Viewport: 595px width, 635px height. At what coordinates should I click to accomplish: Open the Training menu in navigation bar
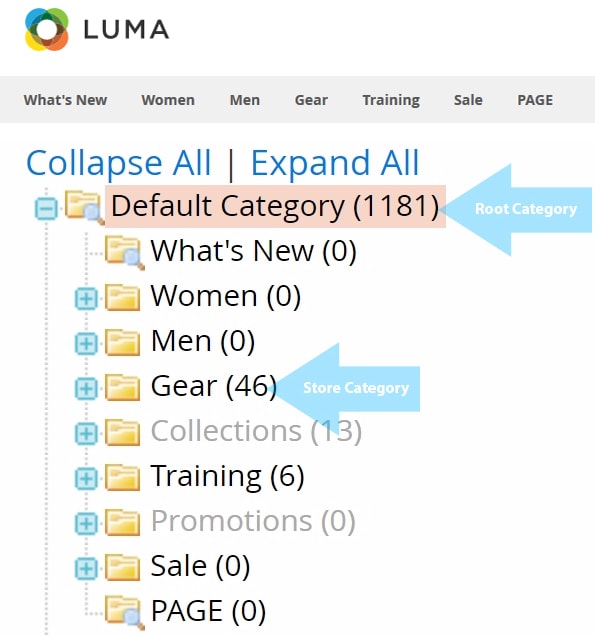[391, 100]
